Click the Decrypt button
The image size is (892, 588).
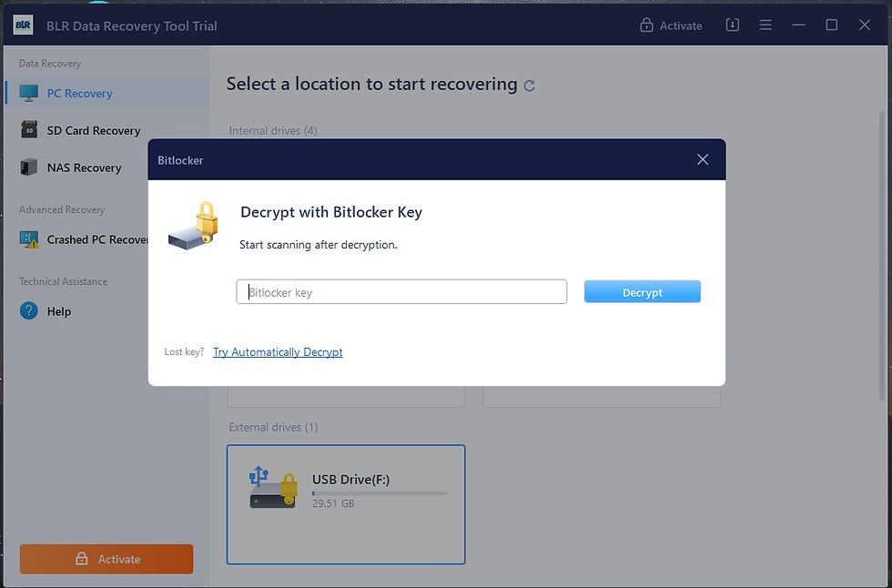[643, 292]
